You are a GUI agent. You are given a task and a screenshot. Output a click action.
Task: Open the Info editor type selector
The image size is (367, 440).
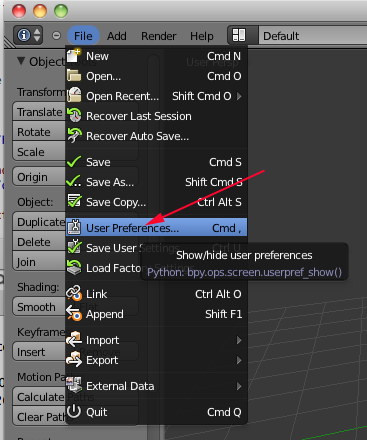28,35
